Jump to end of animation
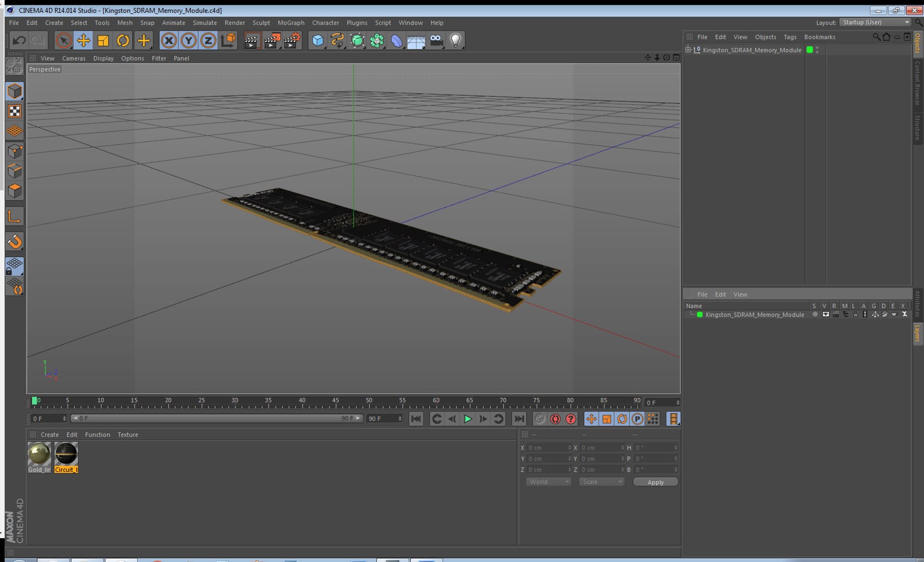Viewport: 924px width, 562px height. point(519,419)
